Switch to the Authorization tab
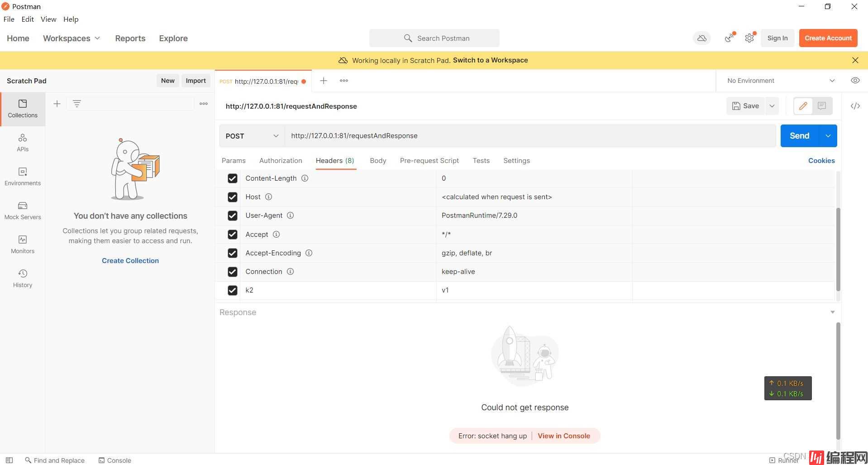 pos(281,161)
